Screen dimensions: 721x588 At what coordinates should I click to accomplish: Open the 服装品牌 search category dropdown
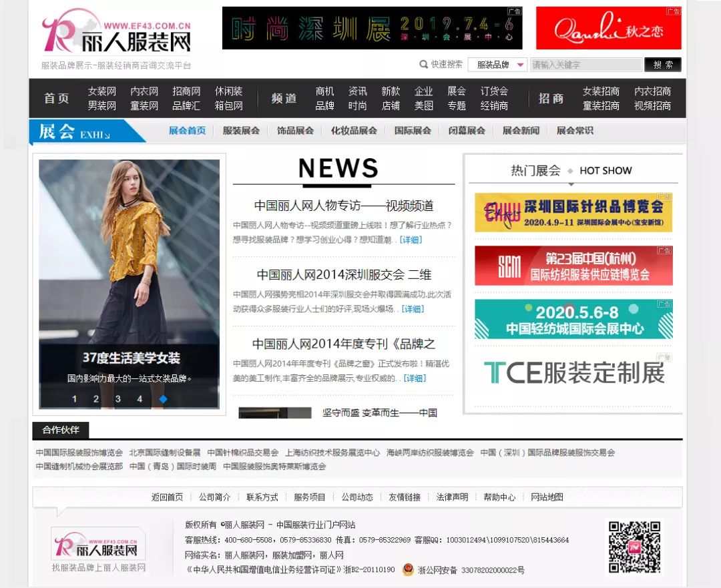point(495,64)
